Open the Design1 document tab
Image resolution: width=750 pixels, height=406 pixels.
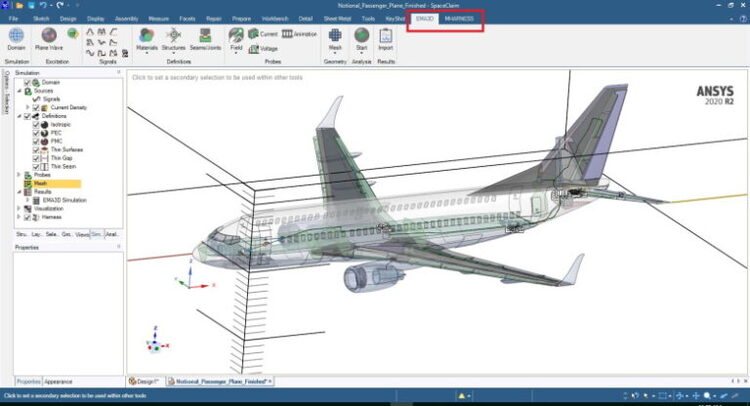144,381
